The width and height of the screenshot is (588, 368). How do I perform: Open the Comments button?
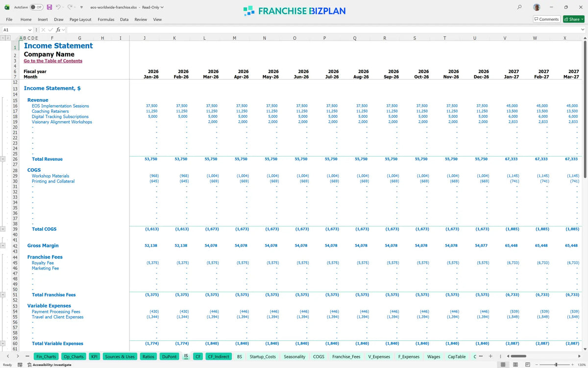(546, 19)
